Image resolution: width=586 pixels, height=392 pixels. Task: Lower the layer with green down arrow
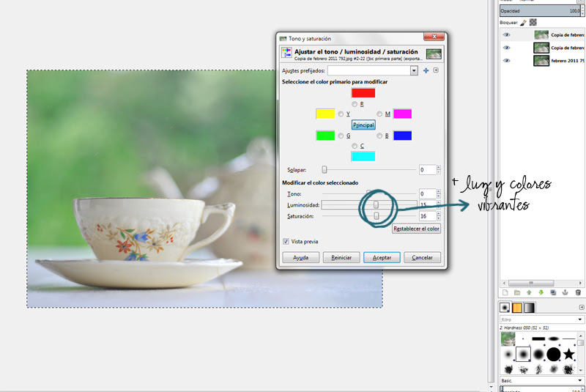pos(541,292)
